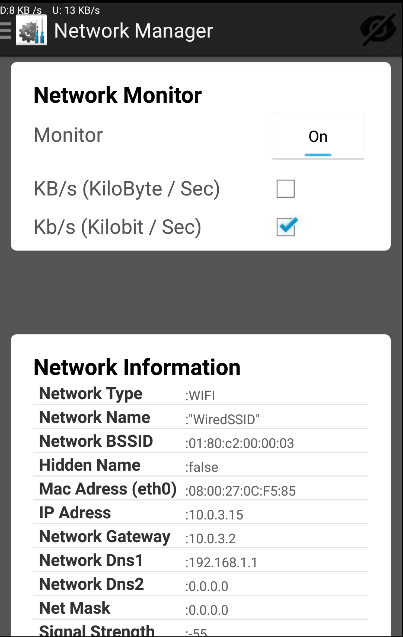This screenshot has width=403, height=637.
Task: Tap the Net Mask row
Action: coord(200,609)
